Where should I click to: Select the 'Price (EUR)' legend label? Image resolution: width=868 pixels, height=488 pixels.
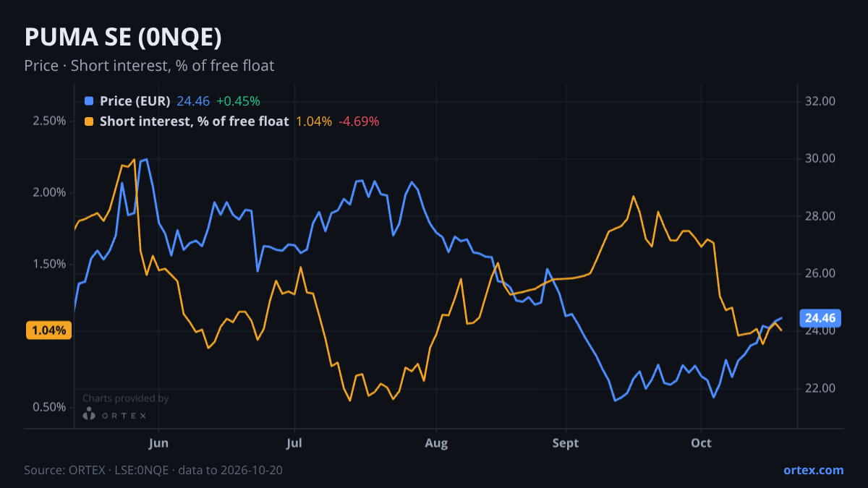click(x=135, y=101)
